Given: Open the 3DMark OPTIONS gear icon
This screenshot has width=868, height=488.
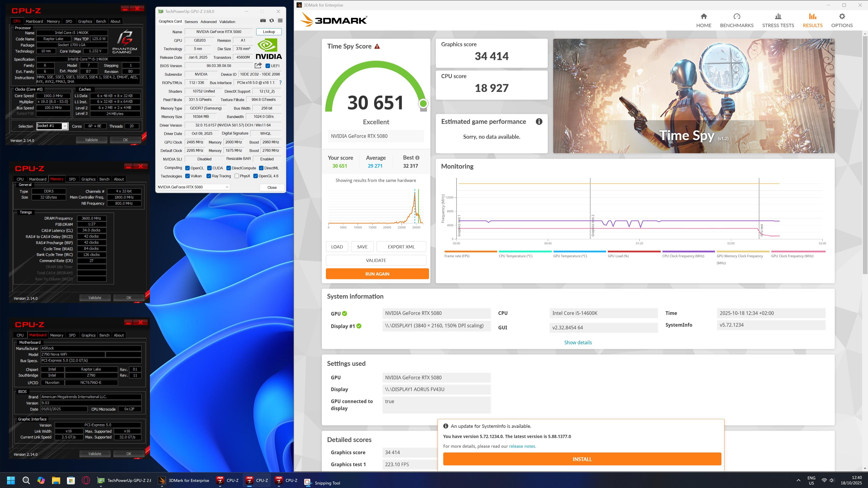Looking at the screenshot, I should click(x=842, y=17).
